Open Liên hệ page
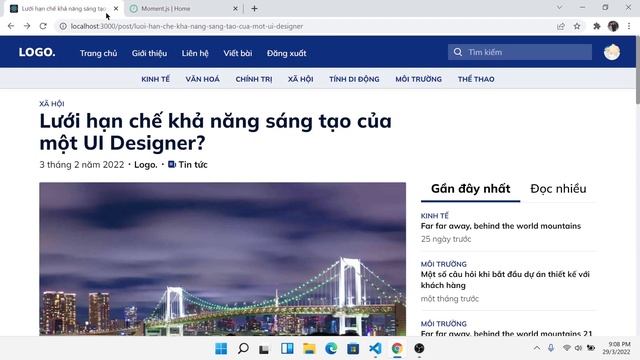 195,53
